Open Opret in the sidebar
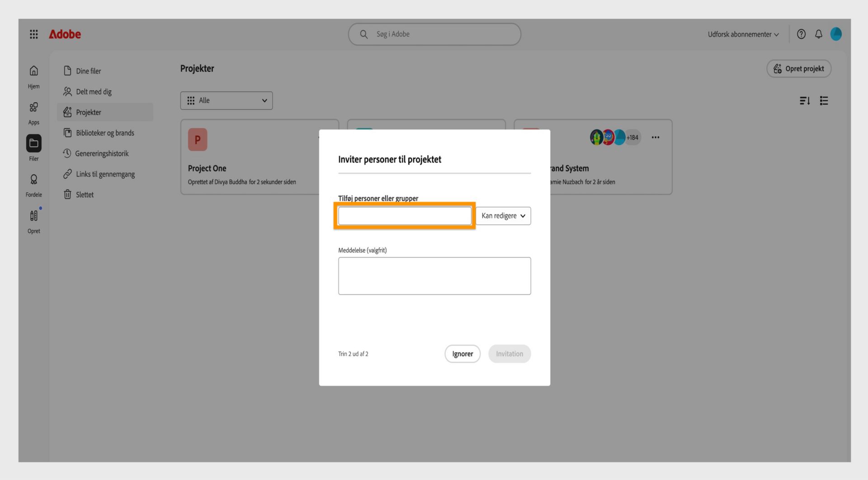 (33, 222)
